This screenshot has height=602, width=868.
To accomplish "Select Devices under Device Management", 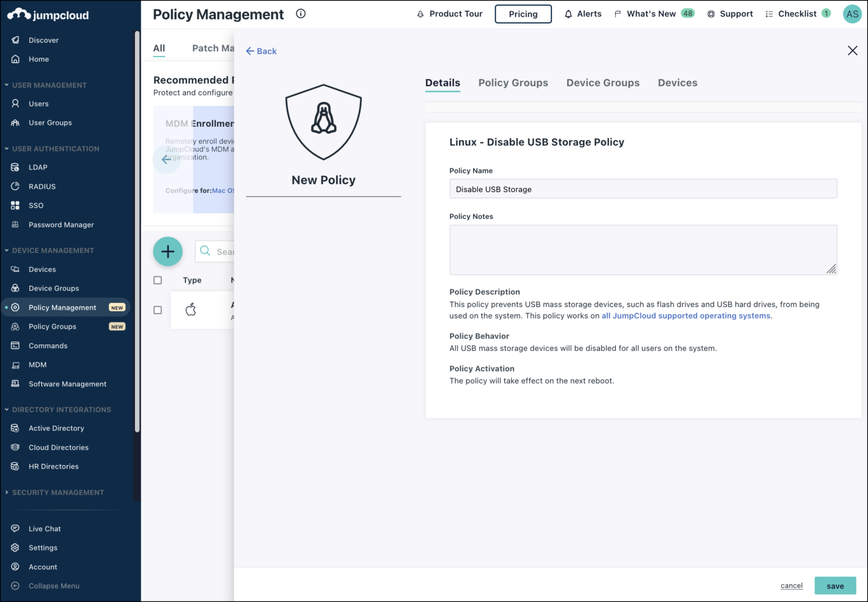I will click(x=42, y=269).
